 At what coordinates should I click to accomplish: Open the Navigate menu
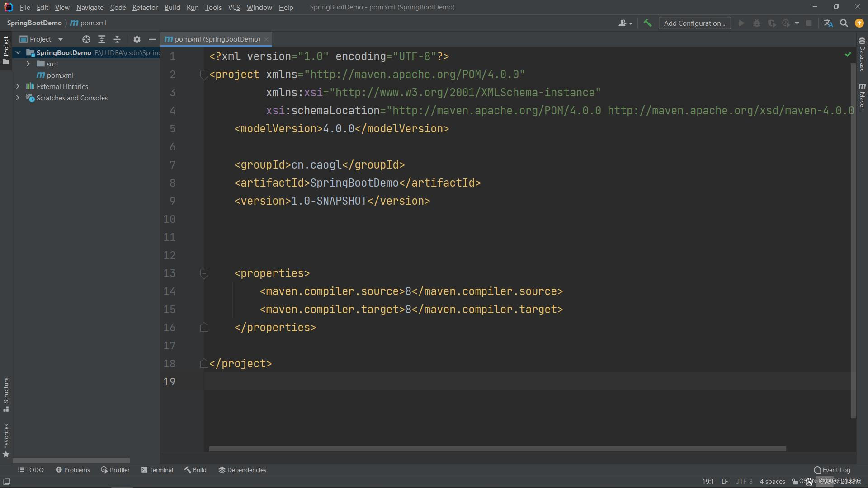coord(90,7)
